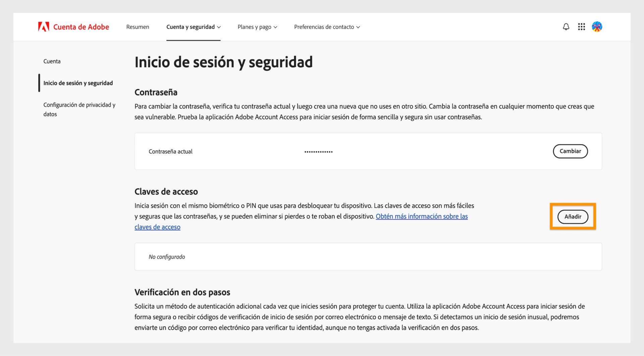
Task: Select the Cuenta de Adobe header text
Action: 81,27
